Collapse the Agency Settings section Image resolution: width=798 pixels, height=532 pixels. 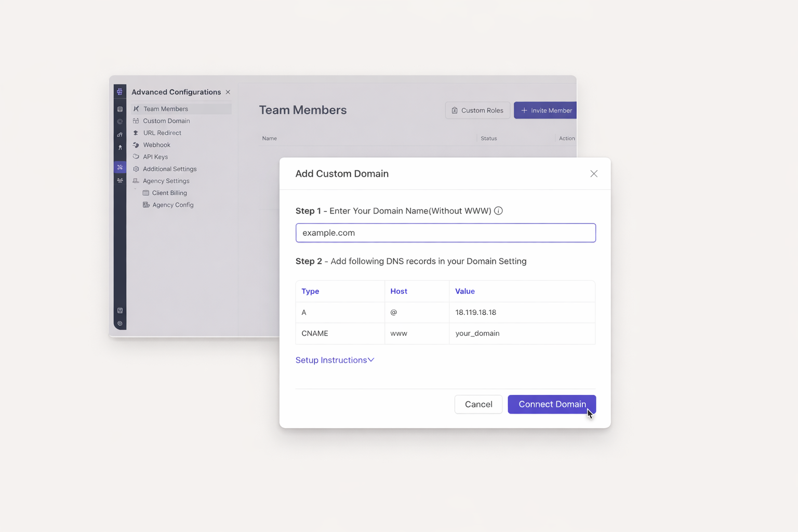coord(135,189)
